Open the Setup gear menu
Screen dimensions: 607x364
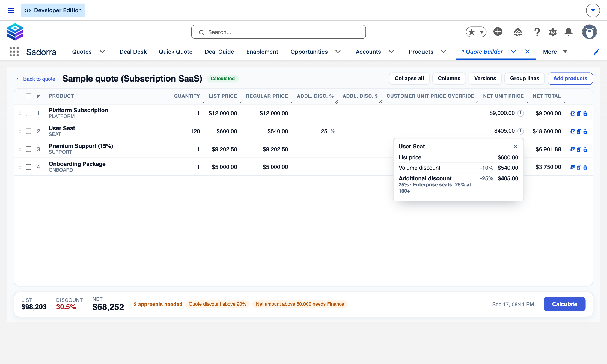coord(553,32)
